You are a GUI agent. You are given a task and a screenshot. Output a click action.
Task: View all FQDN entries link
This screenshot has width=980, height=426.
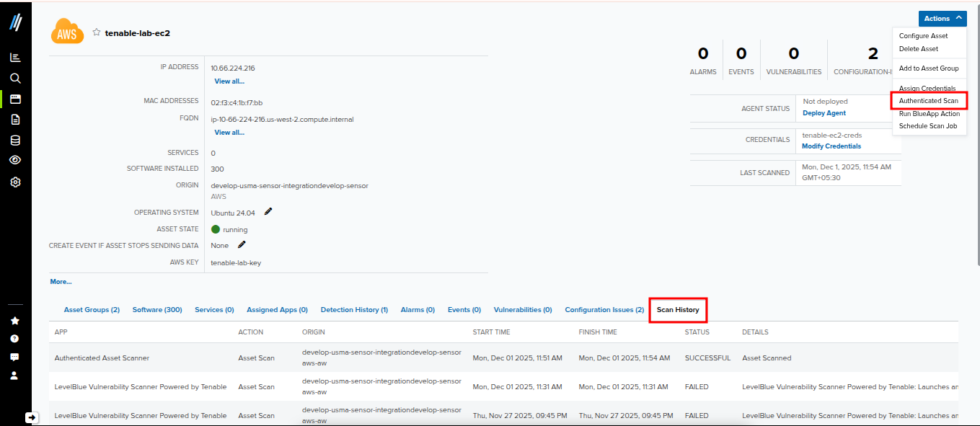(x=229, y=133)
